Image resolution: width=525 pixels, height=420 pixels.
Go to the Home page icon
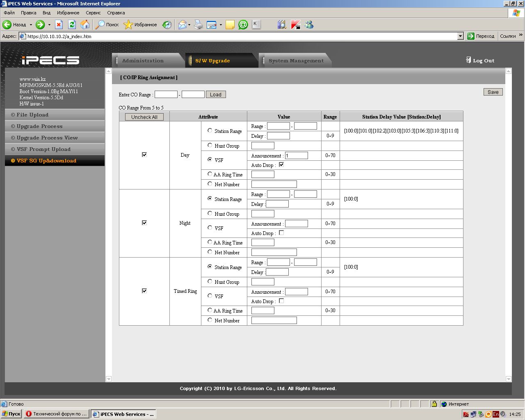click(85, 25)
